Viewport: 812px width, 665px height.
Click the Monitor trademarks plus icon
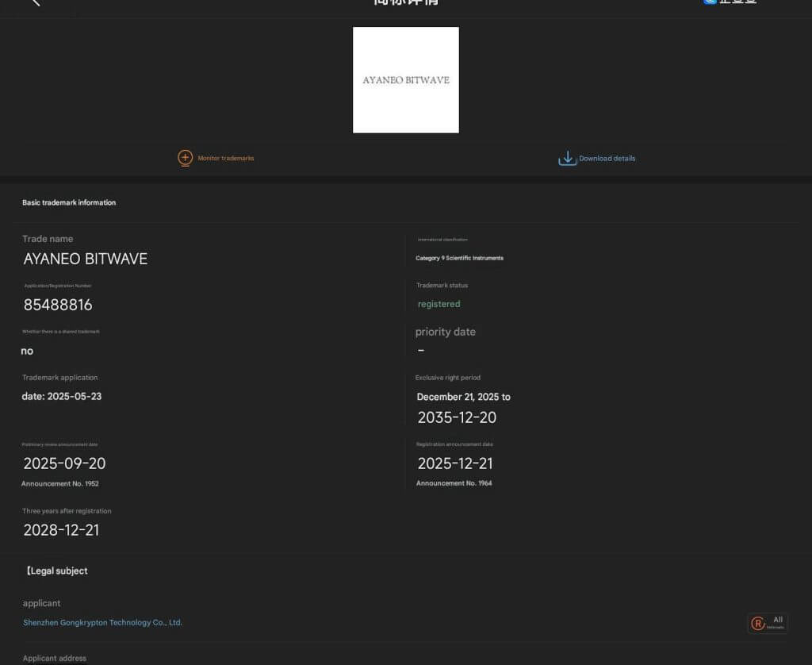pyautogui.click(x=185, y=158)
